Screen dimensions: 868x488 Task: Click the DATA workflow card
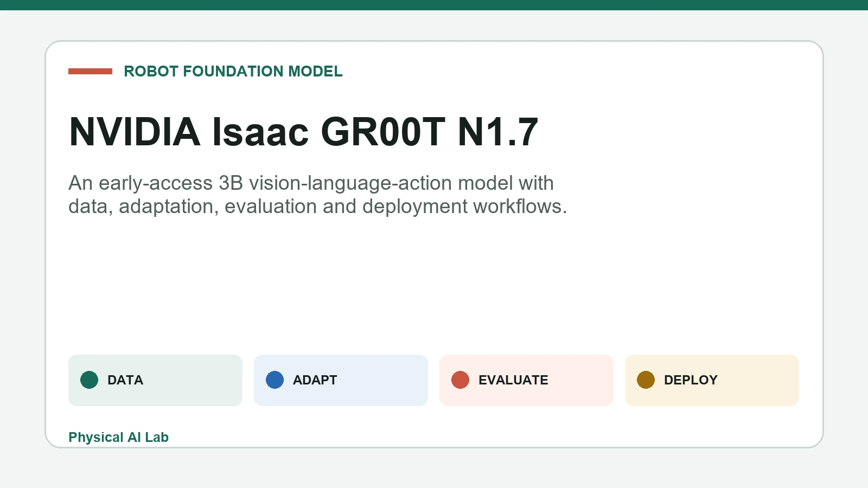(155, 380)
